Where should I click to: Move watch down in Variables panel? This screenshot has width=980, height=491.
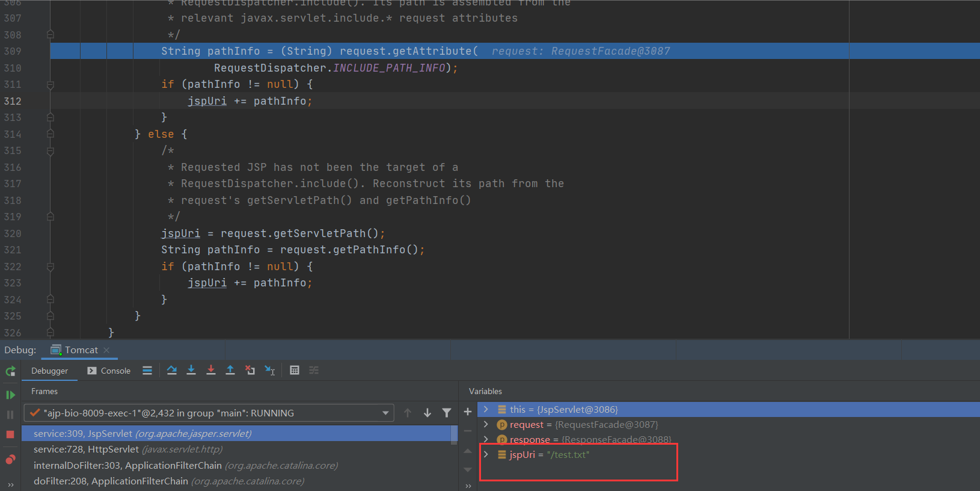click(x=468, y=469)
